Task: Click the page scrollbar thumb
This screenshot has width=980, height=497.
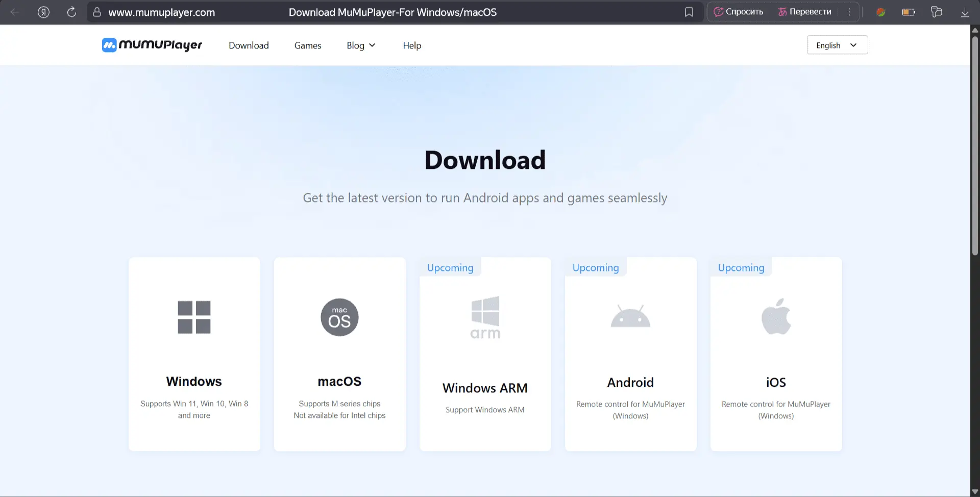Action: point(975,145)
